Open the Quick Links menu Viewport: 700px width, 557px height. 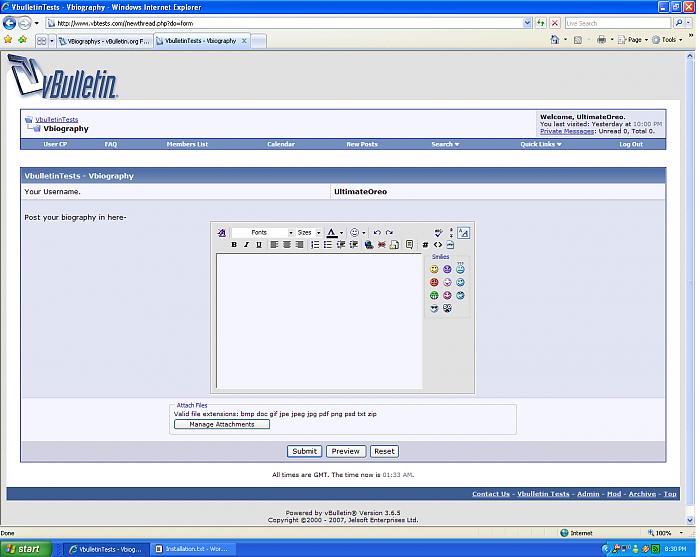tap(541, 144)
